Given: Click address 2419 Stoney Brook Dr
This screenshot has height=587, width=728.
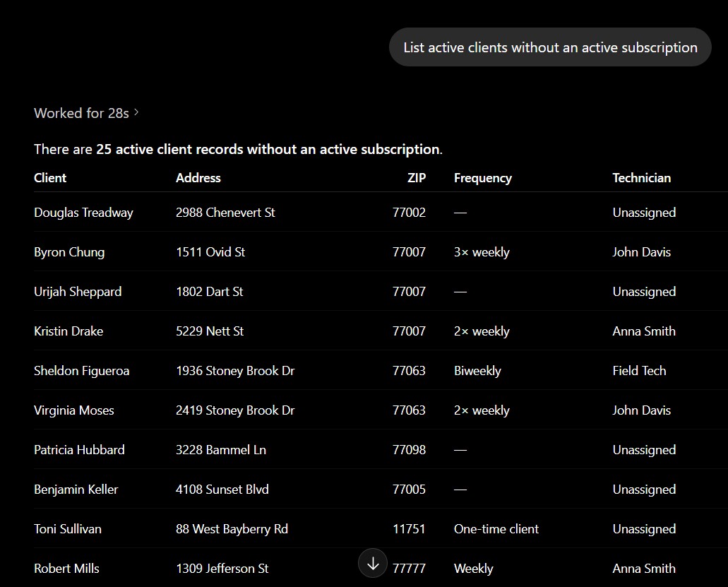Looking at the screenshot, I should [235, 410].
